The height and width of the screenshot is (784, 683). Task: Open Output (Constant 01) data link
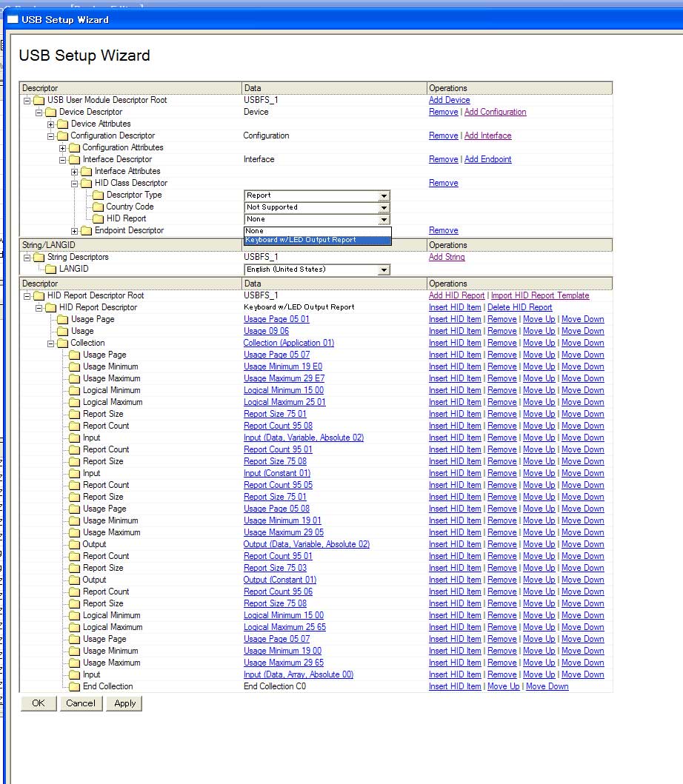pyautogui.click(x=280, y=580)
